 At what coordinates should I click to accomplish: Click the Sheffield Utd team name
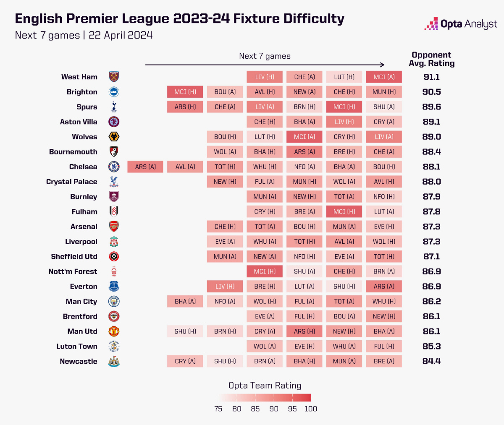(74, 256)
